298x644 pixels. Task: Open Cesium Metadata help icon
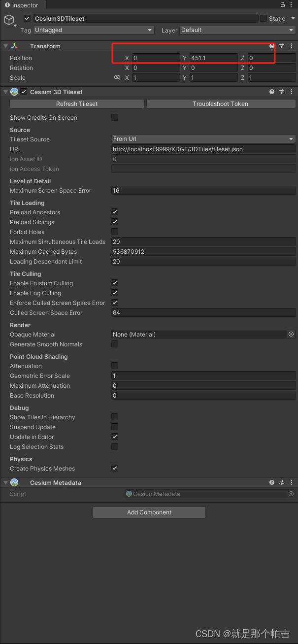(272, 482)
